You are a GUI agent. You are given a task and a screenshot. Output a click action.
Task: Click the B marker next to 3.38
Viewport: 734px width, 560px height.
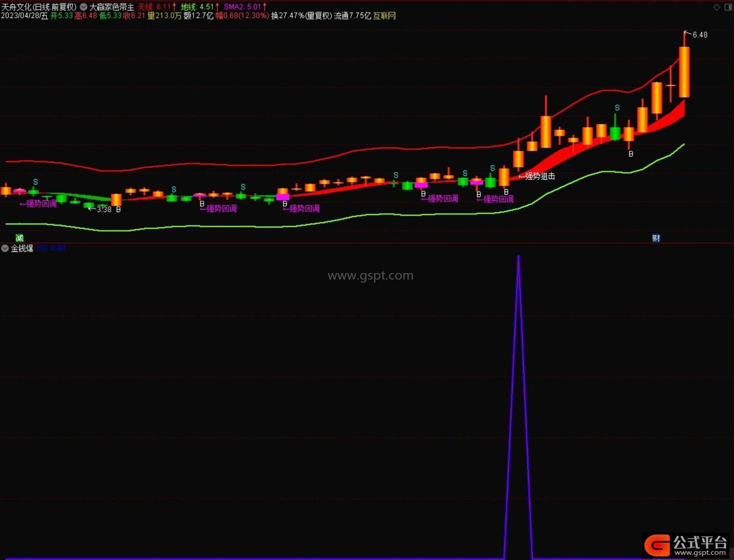[118, 210]
